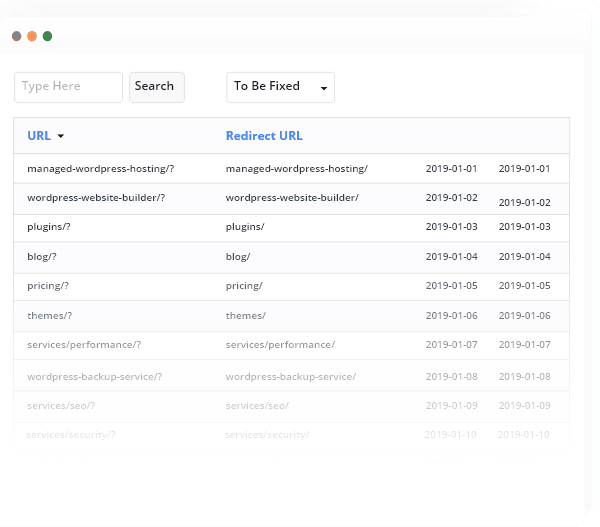Select URL cell services/seo/?

pos(61,406)
